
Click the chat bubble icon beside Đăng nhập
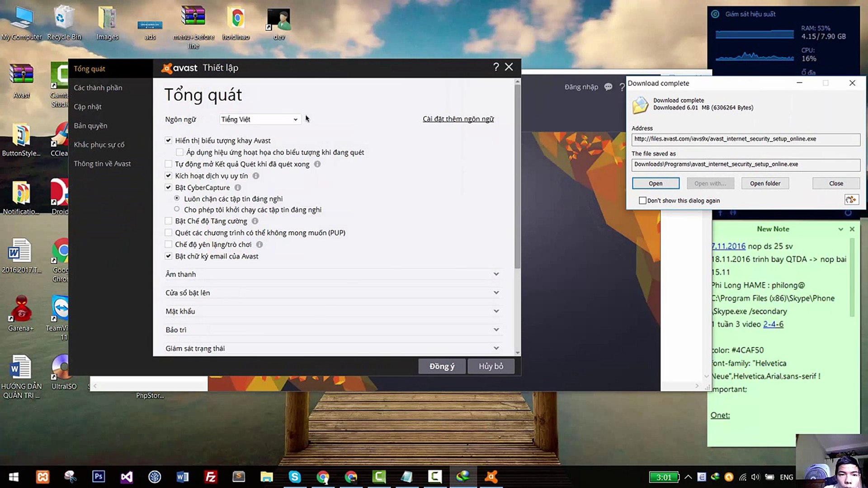tap(609, 87)
